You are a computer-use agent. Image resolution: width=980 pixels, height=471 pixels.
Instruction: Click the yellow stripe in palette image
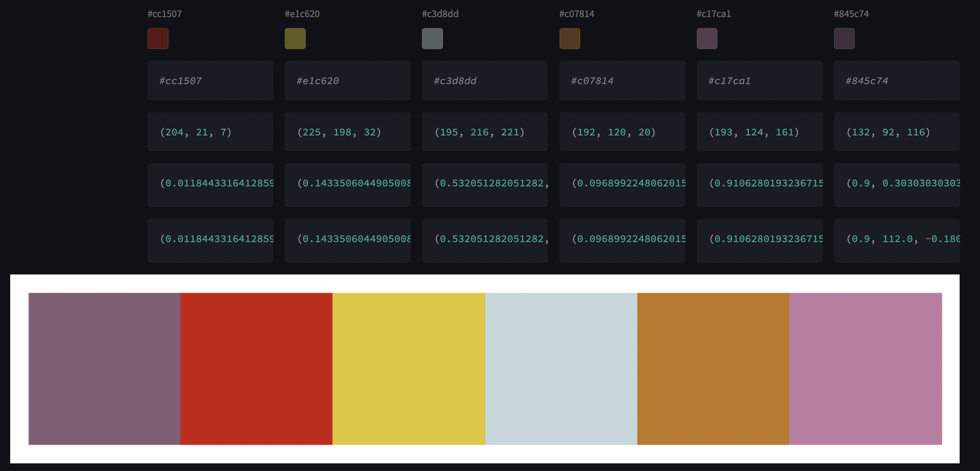tap(408, 368)
